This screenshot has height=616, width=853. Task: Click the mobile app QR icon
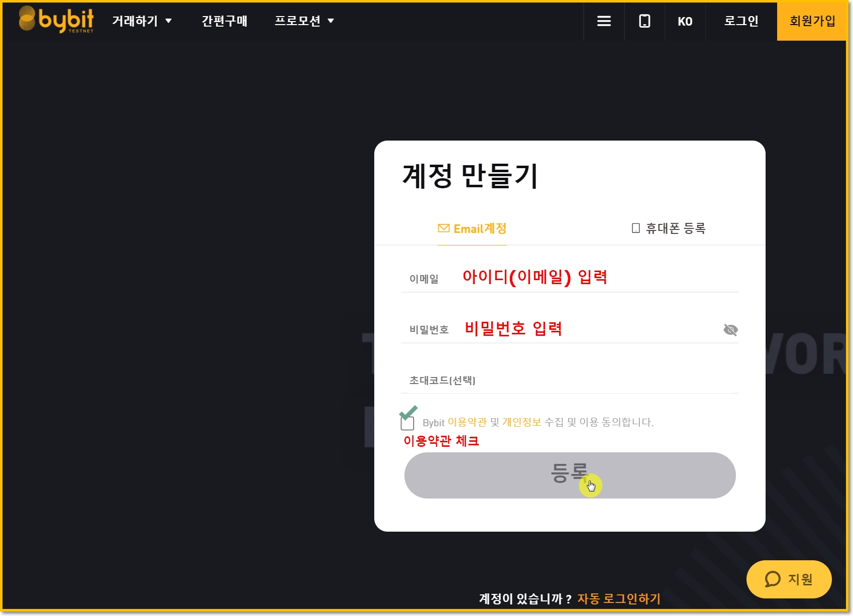(645, 21)
